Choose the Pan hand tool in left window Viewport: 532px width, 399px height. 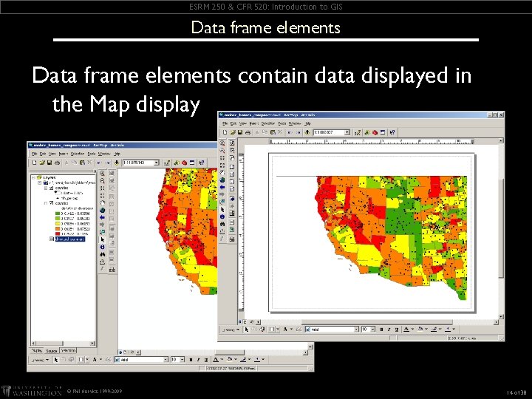tap(102, 203)
